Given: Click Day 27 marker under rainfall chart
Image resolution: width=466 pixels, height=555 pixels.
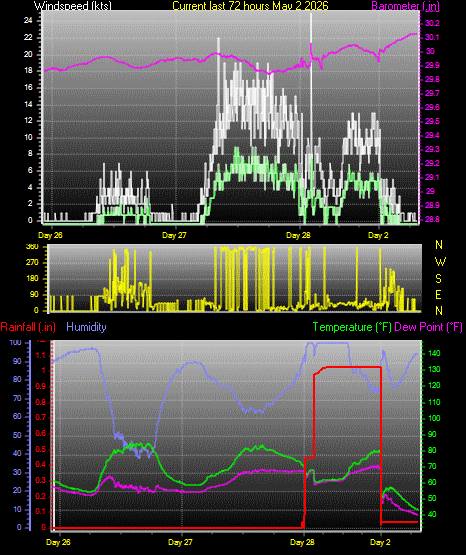Looking at the screenshot, I should coord(180,542).
